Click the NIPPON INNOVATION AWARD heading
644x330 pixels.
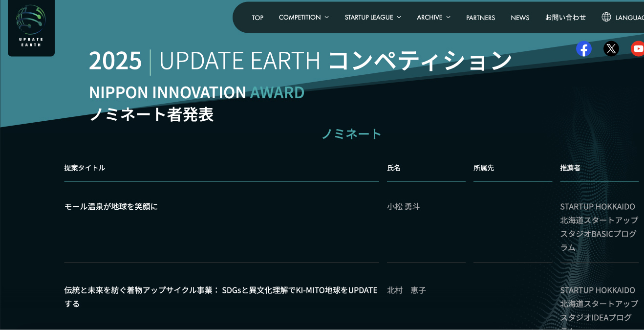[196, 92]
